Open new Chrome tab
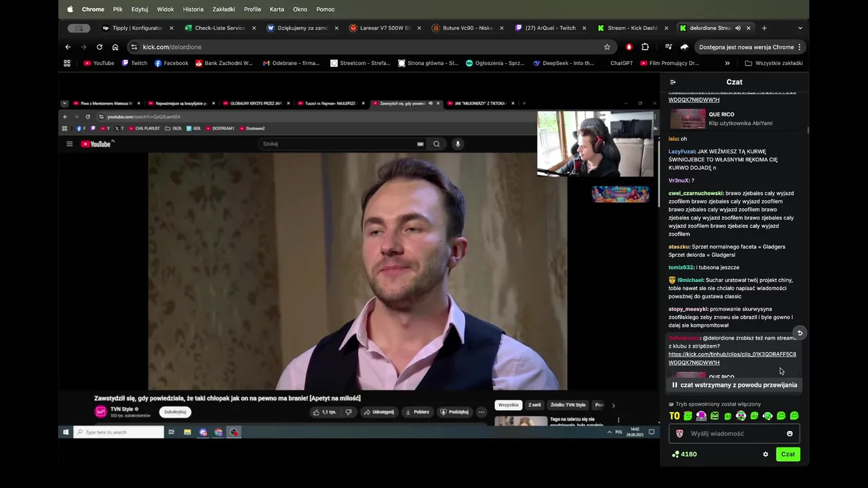 tap(764, 28)
